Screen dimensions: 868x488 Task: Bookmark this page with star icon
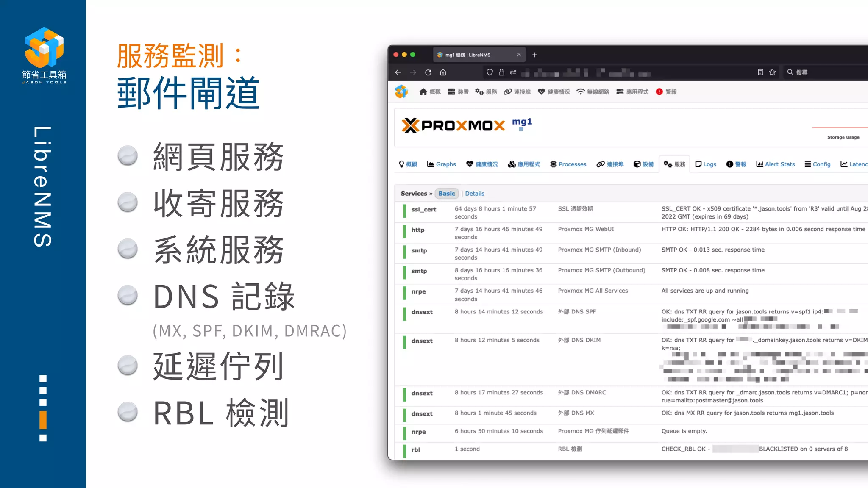click(x=772, y=72)
